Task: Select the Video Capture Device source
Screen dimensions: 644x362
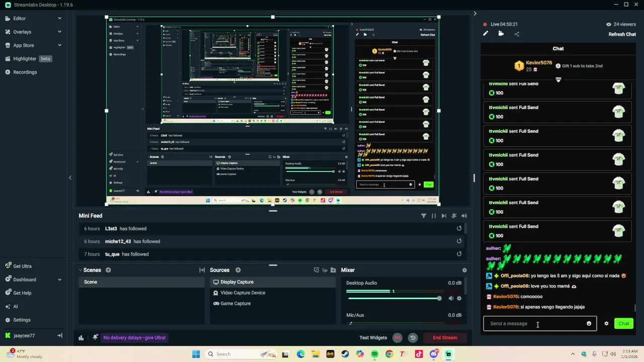Action: pos(273,293)
